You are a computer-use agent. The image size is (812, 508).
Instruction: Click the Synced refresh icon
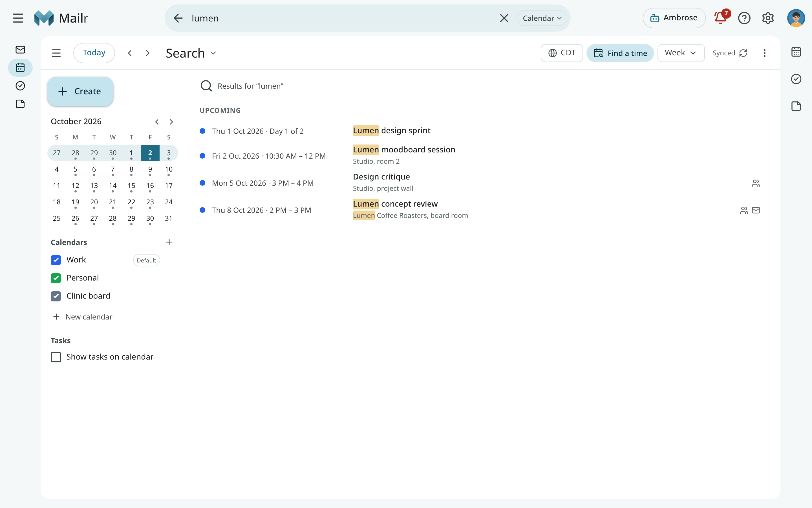pos(743,53)
